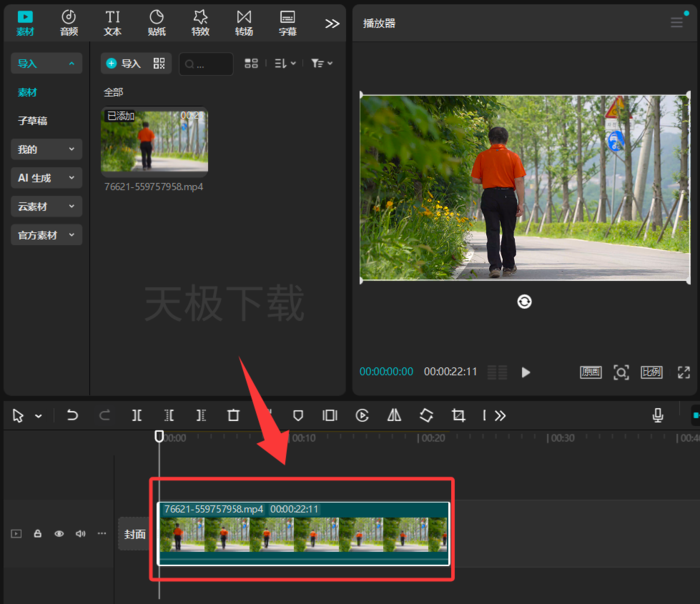Undo the last action
This screenshot has width=700, height=604.
tap(72, 416)
